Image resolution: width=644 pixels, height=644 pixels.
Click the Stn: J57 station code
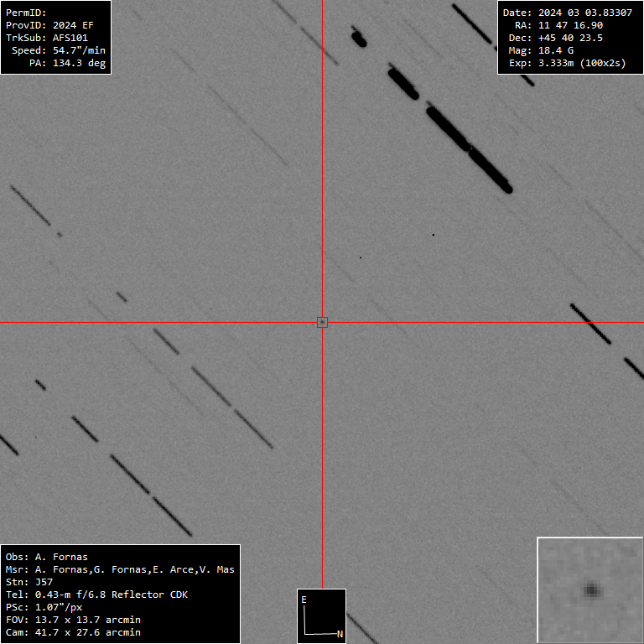[x=29, y=582]
